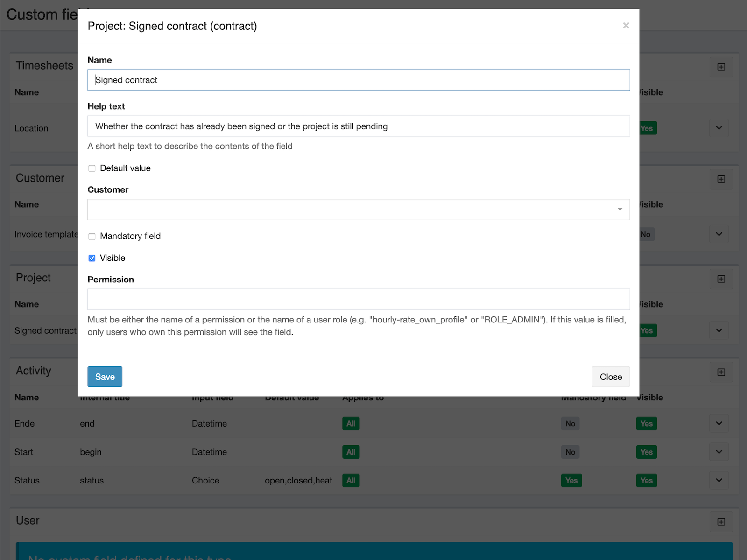Click the All badge in Status row
The width and height of the screenshot is (747, 560).
[351, 481]
